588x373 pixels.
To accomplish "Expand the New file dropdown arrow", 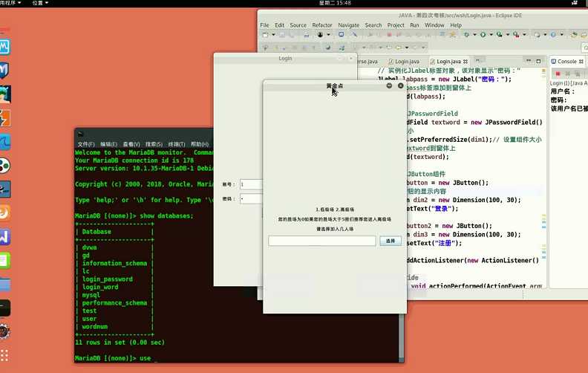I will pos(272,35).
